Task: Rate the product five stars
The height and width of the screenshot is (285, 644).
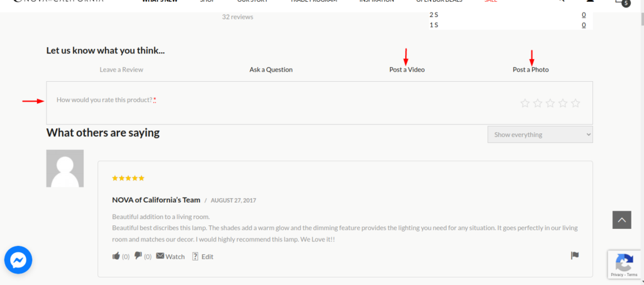Action: coord(575,103)
